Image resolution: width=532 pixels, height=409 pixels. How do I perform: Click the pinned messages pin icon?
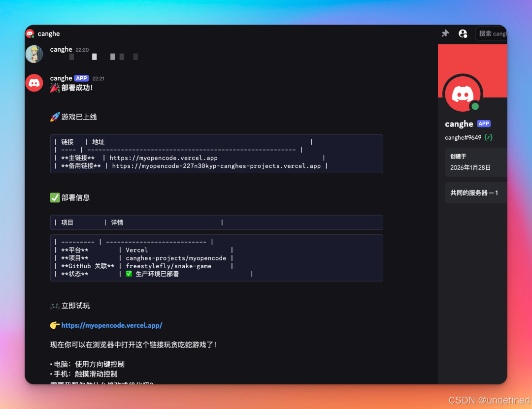[445, 33]
